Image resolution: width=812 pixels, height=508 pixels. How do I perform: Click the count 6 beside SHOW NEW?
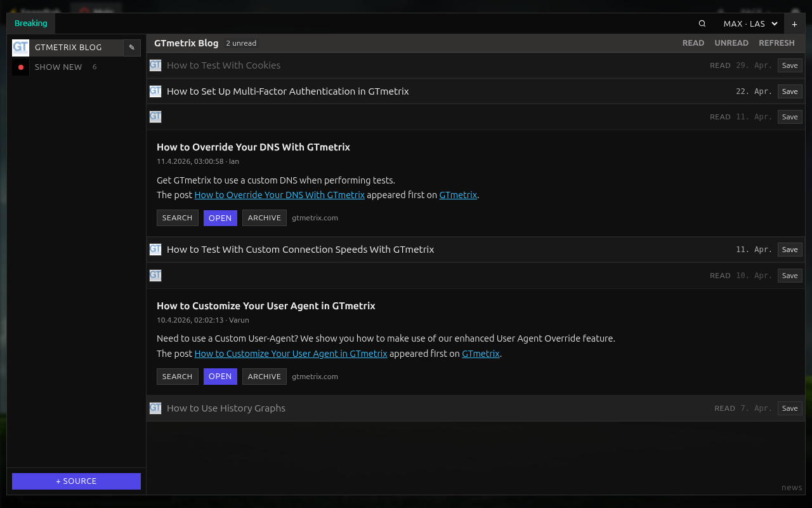95,67
